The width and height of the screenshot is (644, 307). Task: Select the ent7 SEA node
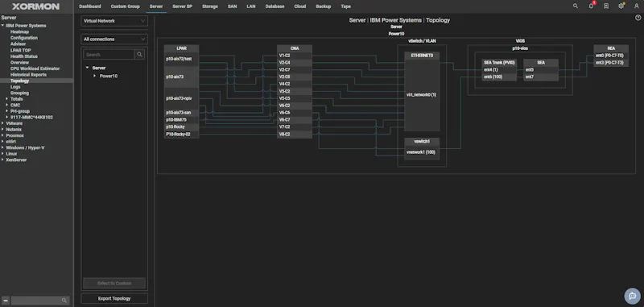pos(540,77)
